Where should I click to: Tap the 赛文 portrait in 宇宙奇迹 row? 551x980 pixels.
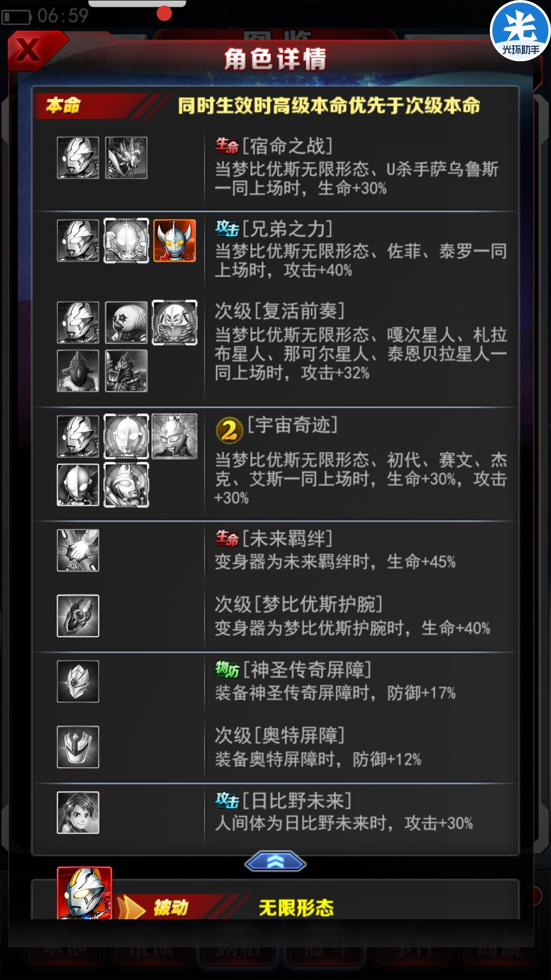174,436
